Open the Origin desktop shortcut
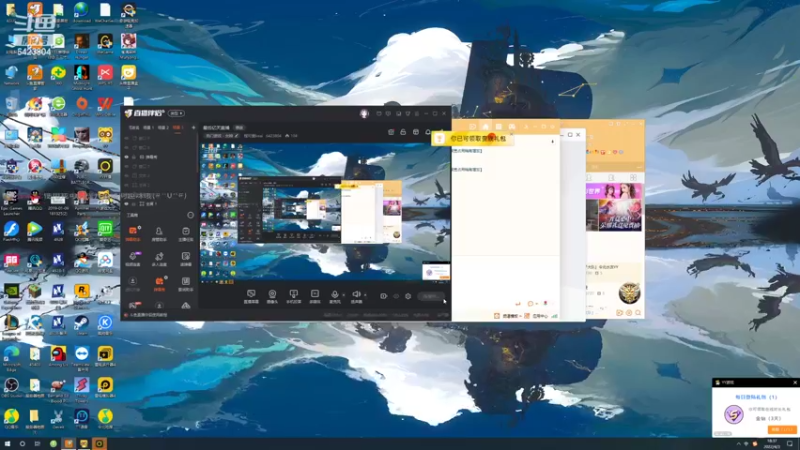This screenshot has height=450, width=800. click(82, 104)
